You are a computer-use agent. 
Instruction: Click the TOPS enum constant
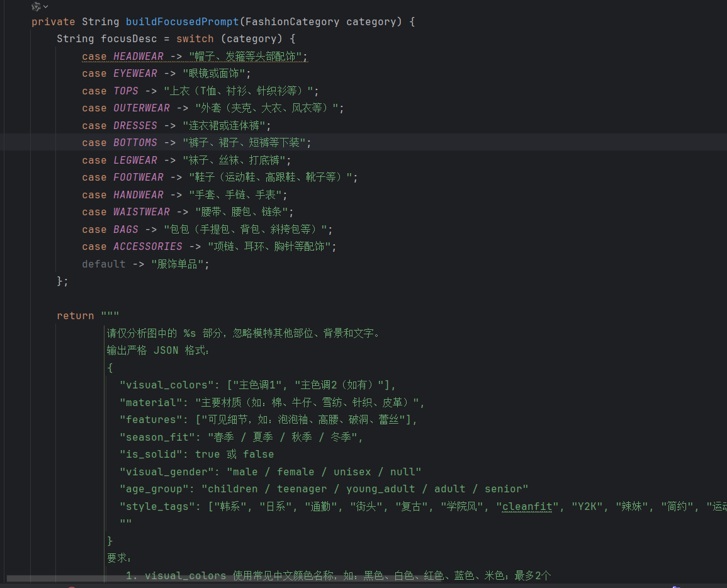[x=126, y=91]
